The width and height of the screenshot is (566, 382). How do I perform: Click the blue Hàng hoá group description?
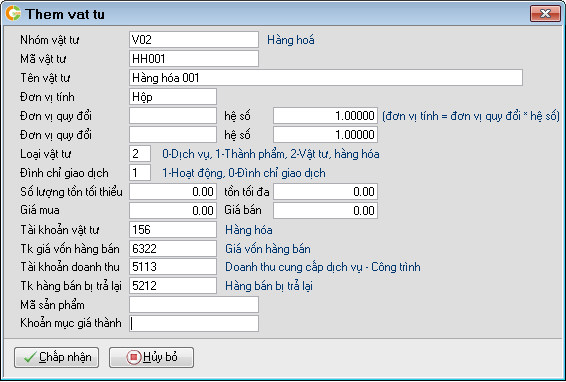pos(291,40)
